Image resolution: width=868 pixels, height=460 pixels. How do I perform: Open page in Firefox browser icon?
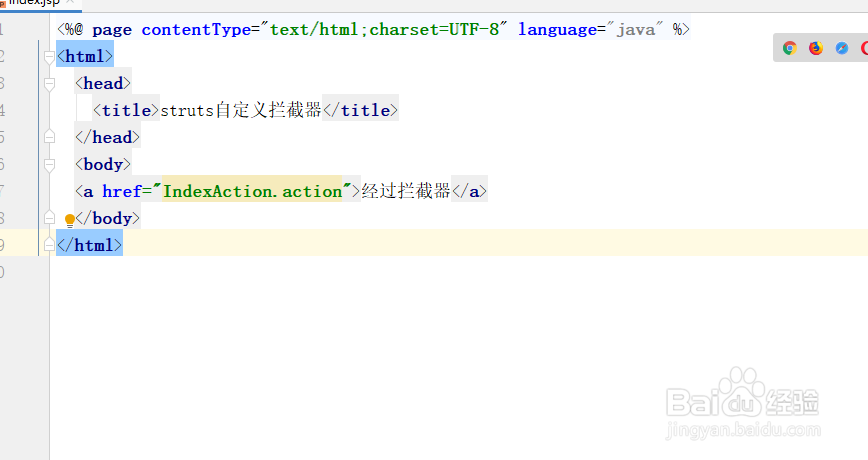click(816, 48)
